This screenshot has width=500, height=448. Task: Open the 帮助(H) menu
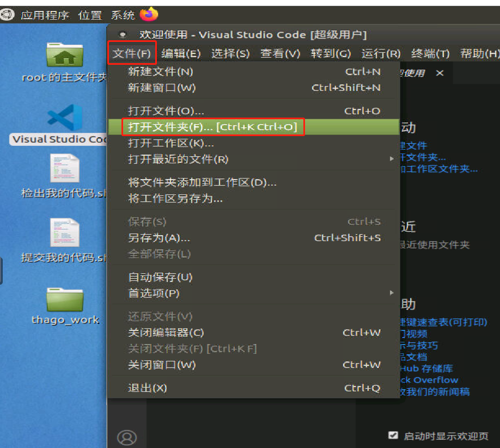point(479,53)
